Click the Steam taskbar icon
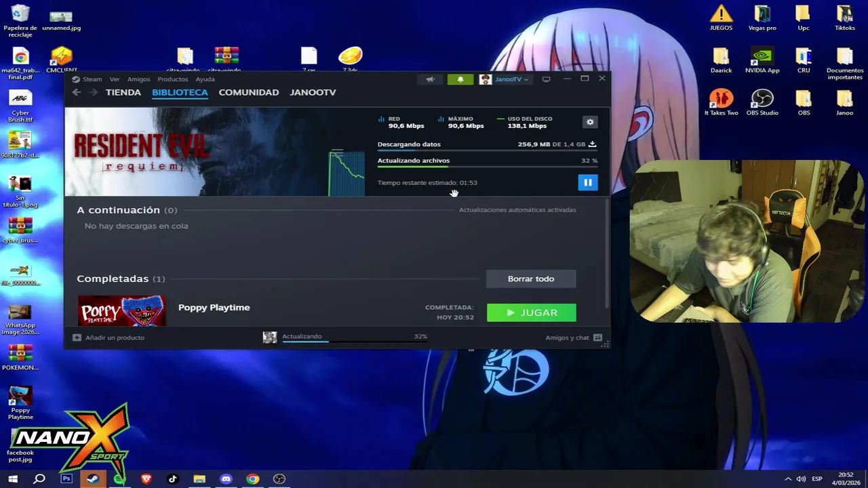Image resolution: width=868 pixels, height=488 pixels. pyautogui.click(x=93, y=479)
